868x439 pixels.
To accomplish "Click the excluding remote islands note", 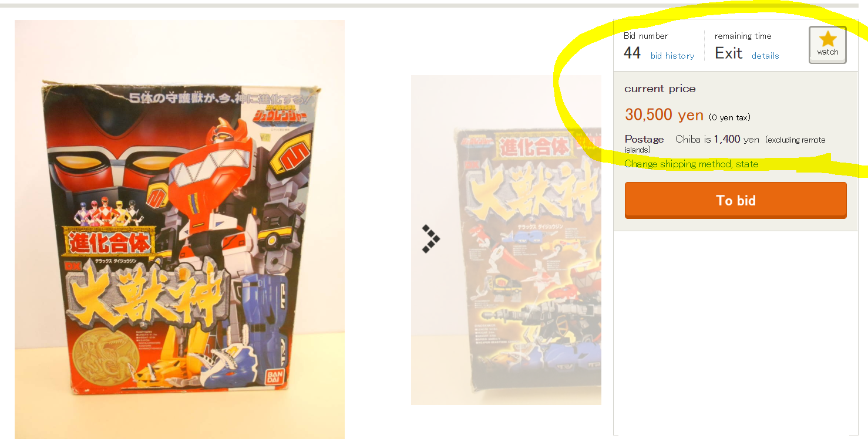I will coord(725,144).
